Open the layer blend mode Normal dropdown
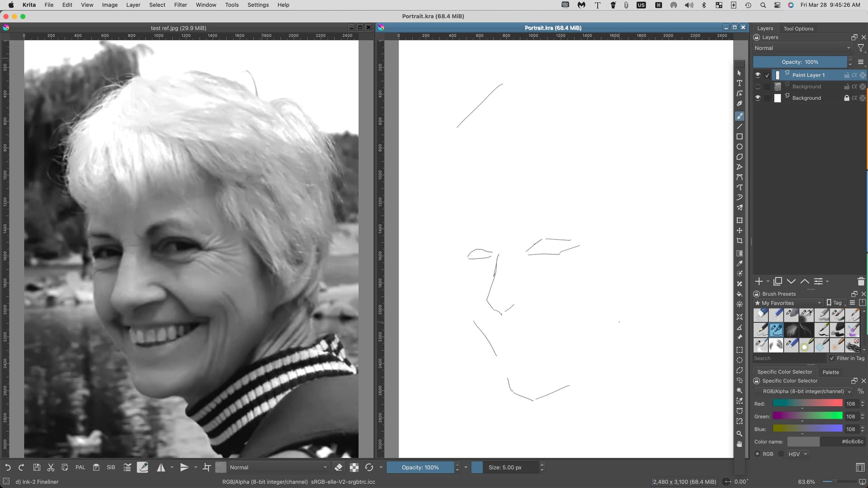Image resolution: width=868 pixels, height=488 pixels. 802,48
